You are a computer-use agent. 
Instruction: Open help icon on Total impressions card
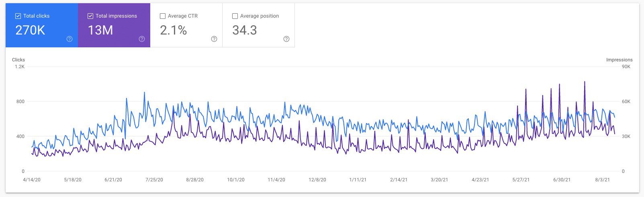click(x=142, y=39)
